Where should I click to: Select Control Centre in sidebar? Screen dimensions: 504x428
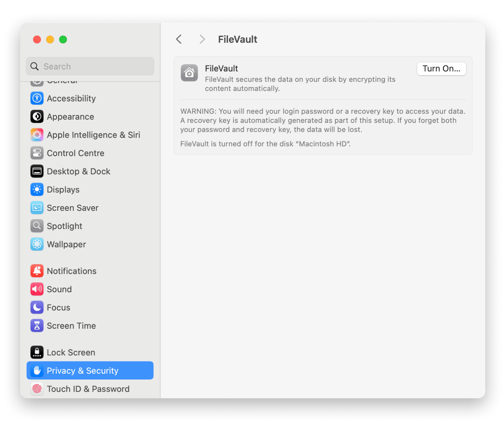pyautogui.click(x=90, y=153)
